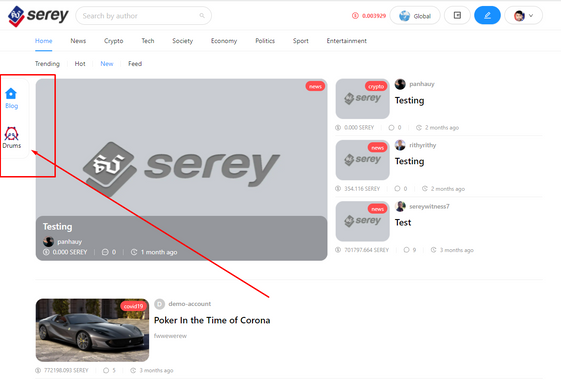Click the crypto tag on panhauy's post

point(376,86)
